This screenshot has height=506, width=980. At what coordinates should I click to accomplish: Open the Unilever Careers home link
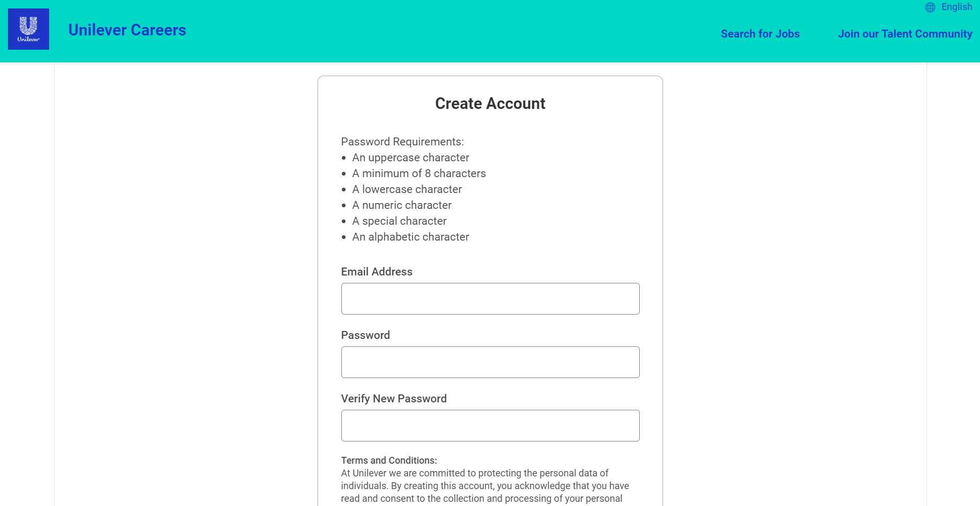pyautogui.click(x=127, y=30)
